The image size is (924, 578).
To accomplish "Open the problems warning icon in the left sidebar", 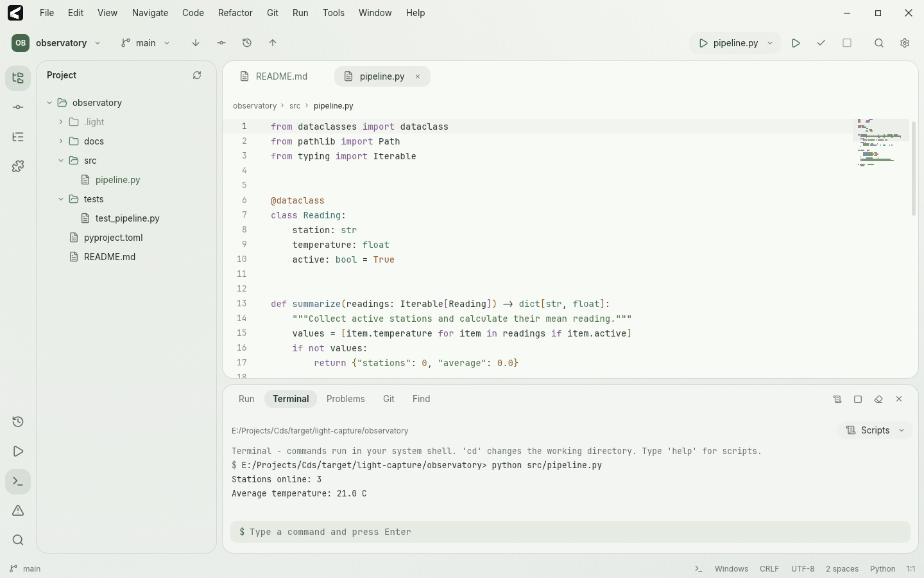I will 18,511.
